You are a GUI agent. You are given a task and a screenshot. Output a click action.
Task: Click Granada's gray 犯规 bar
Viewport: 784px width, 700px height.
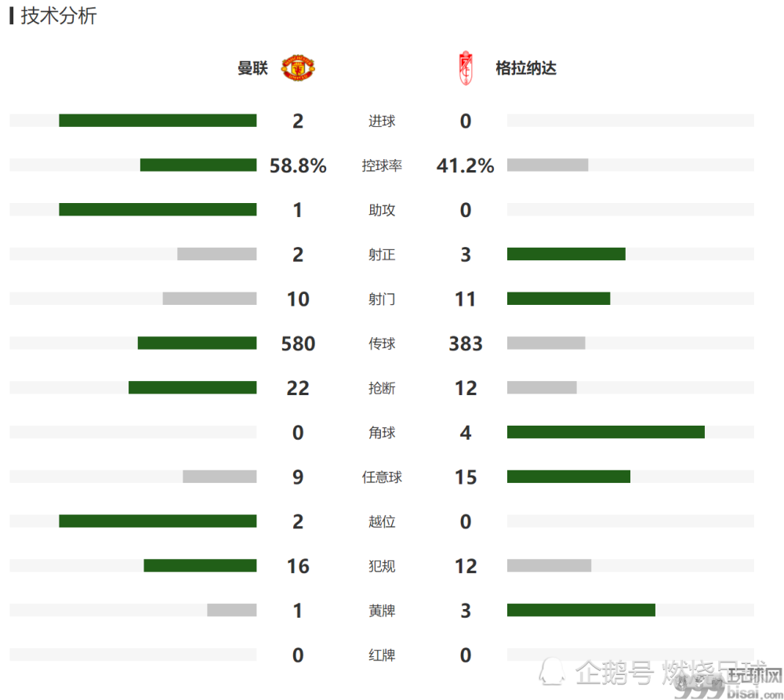click(549, 565)
